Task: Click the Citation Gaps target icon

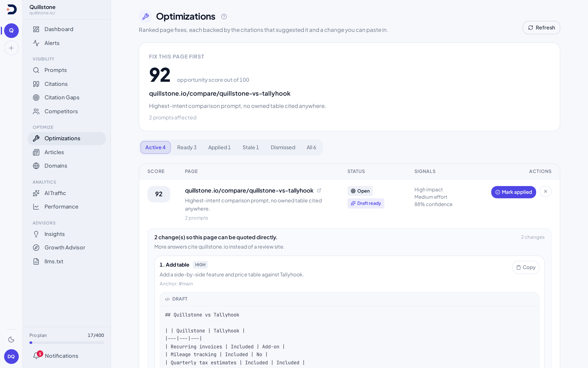Action: (36, 98)
